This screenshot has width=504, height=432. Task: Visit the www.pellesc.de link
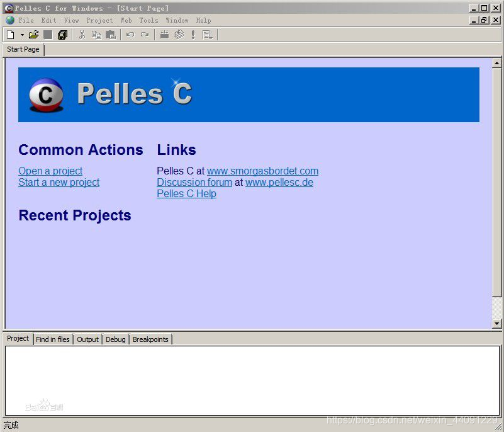click(x=279, y=183)
